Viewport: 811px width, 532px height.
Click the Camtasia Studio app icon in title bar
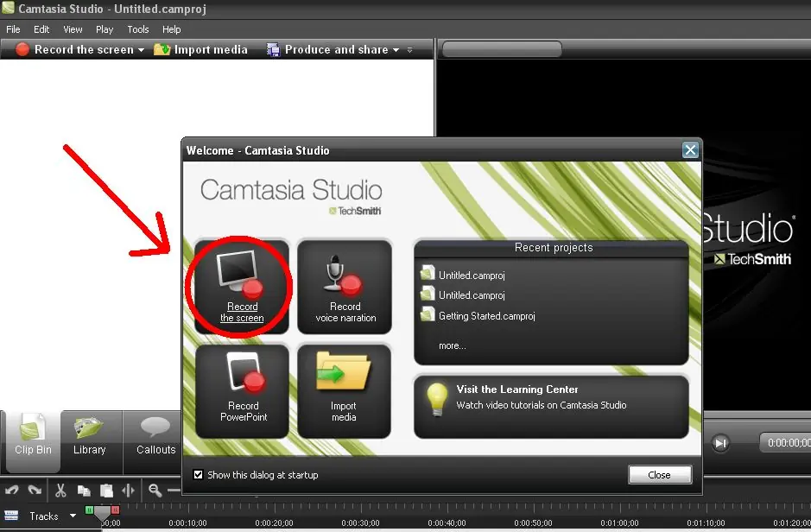[x=8, y=8]
